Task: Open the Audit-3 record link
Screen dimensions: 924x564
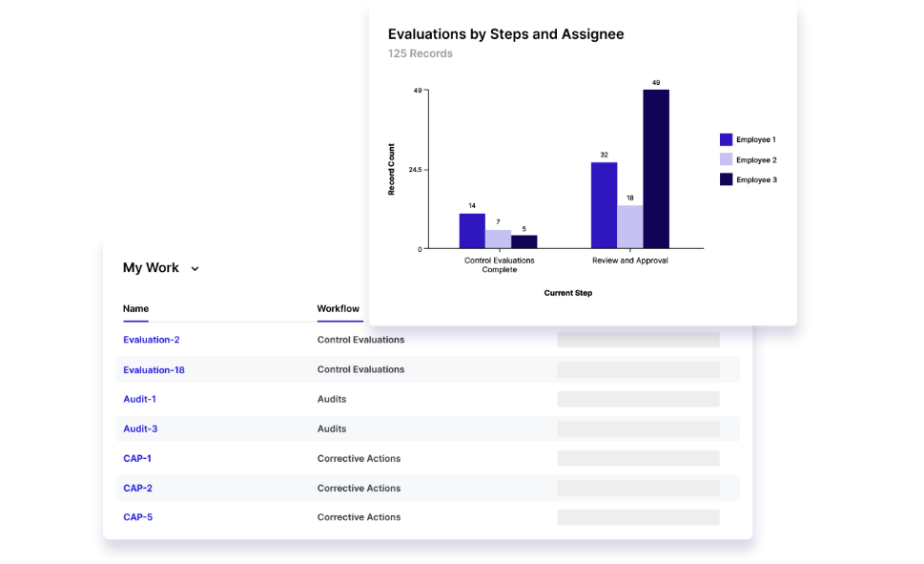Action: pyautogui.click(x=140, y=428)
